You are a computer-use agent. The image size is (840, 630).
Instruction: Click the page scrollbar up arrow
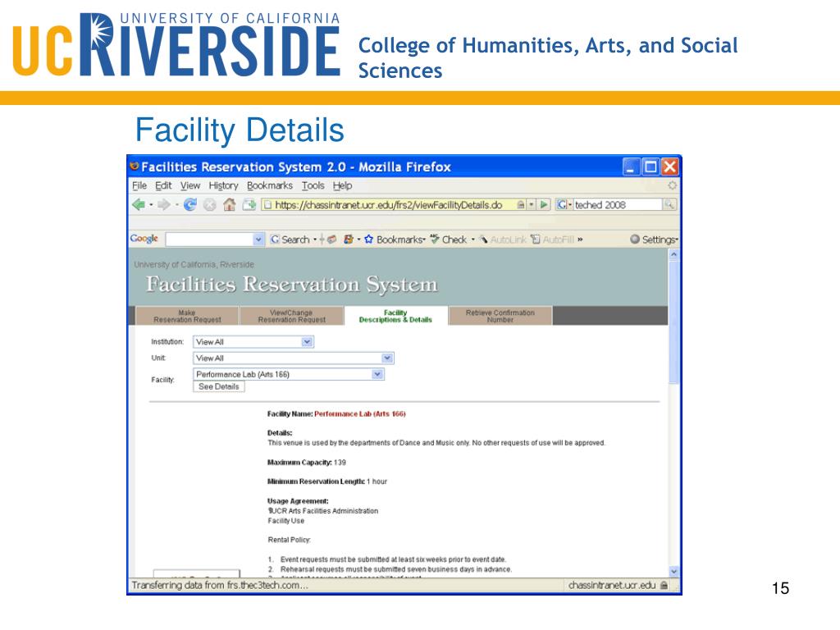(x=674, y=254)
